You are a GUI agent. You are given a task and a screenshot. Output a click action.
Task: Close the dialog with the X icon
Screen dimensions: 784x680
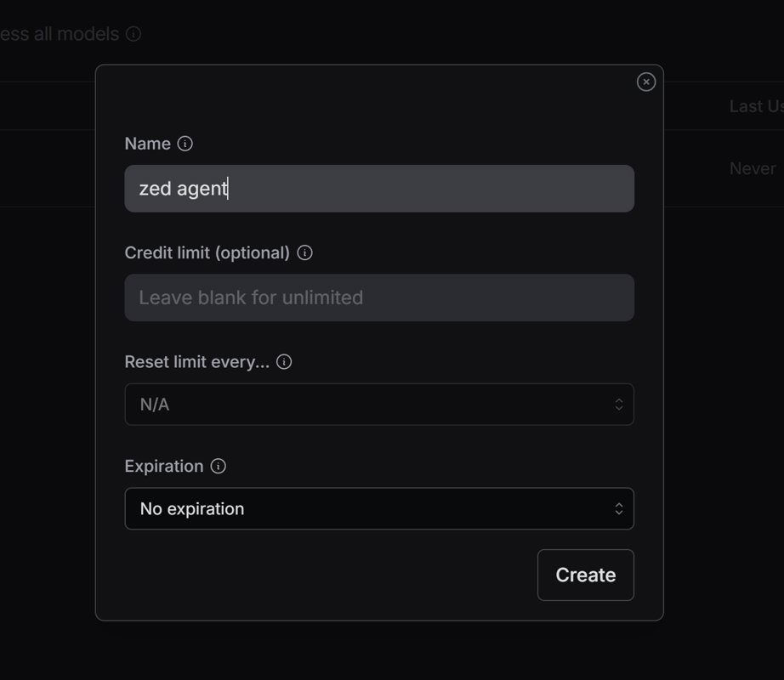(x=646, y=82)
